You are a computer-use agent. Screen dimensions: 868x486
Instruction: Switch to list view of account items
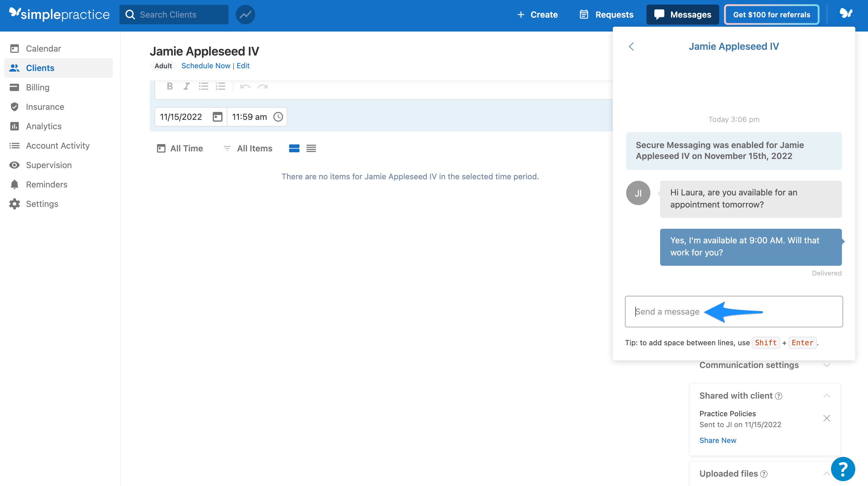[x=311, y=148]
